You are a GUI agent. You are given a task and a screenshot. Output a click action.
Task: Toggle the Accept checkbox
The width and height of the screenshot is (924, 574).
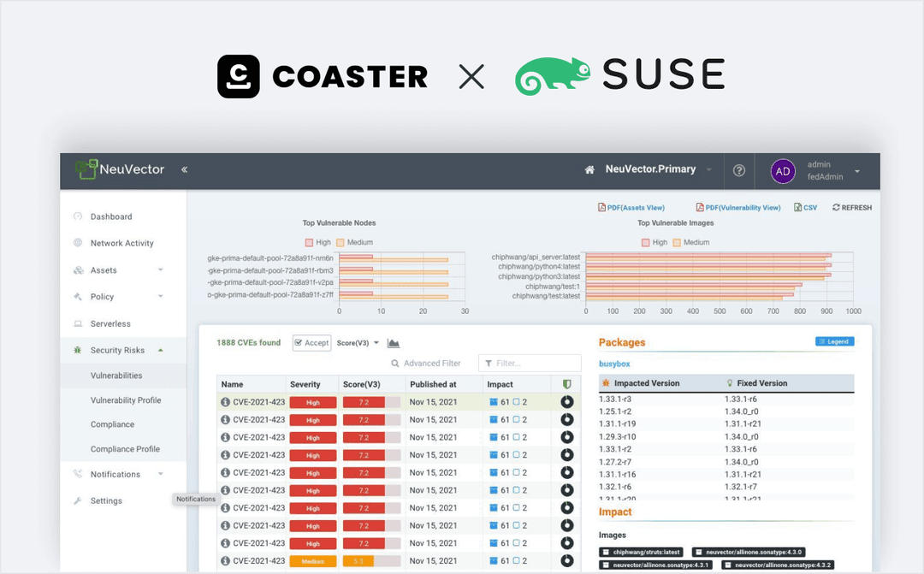300,342
